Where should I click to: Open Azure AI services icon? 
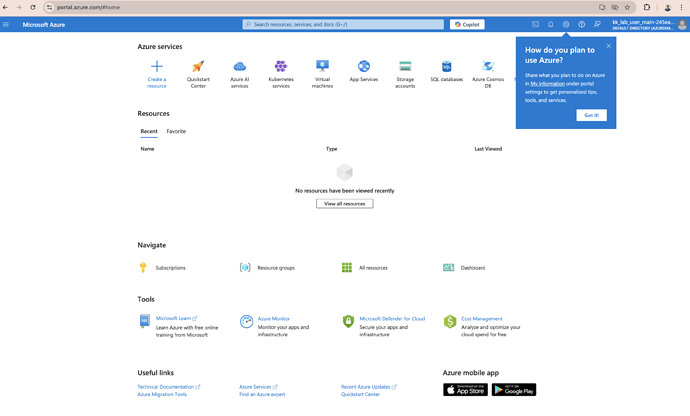[x=239, y=66]
